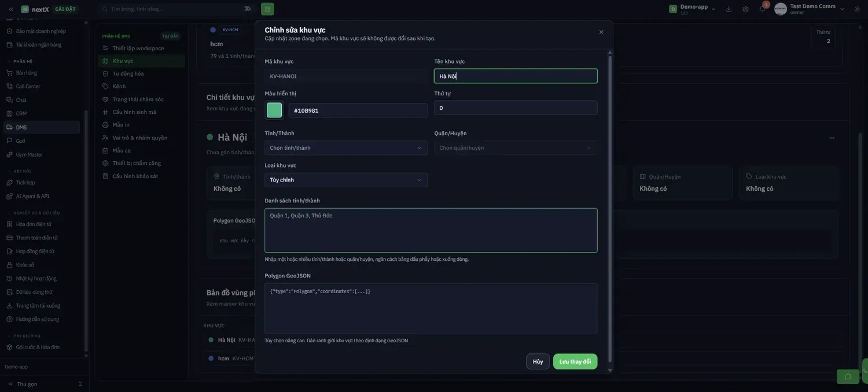868x392 pixels.
Task: Click the #10B981 hex color field
Action: 358,110
